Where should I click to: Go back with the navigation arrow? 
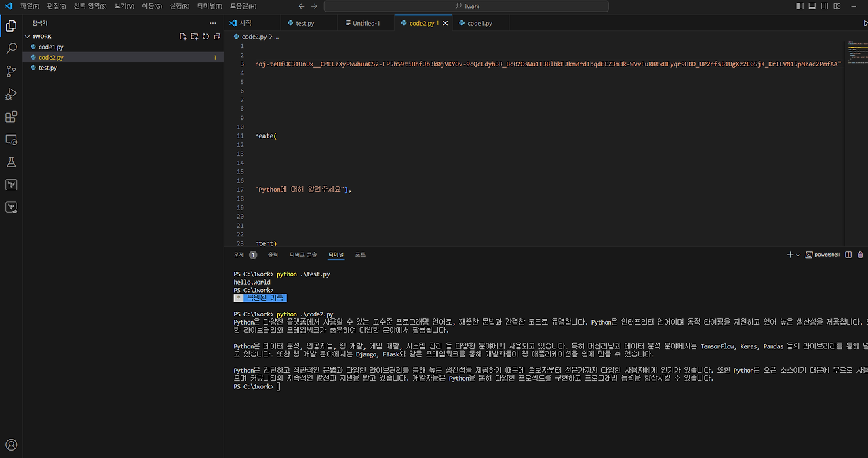(x=302, y=6)
